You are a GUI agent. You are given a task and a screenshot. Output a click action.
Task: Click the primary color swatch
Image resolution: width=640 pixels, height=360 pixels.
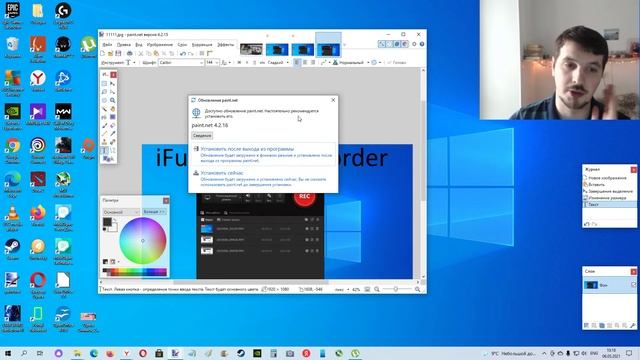[x=107, y=222]
